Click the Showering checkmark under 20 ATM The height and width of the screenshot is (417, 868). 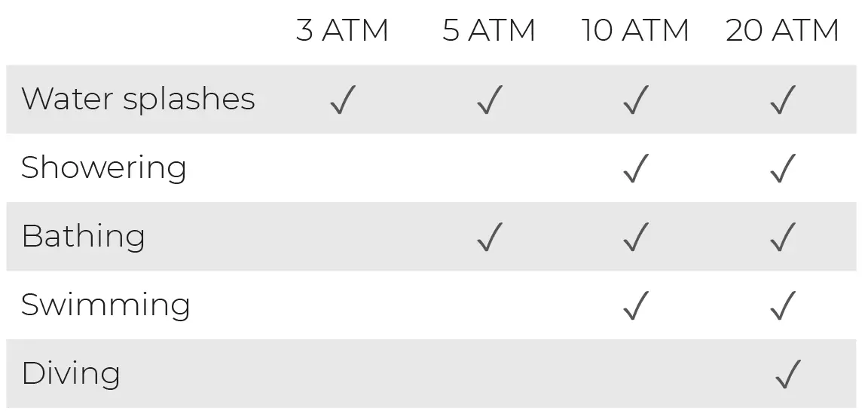[783, 168]
